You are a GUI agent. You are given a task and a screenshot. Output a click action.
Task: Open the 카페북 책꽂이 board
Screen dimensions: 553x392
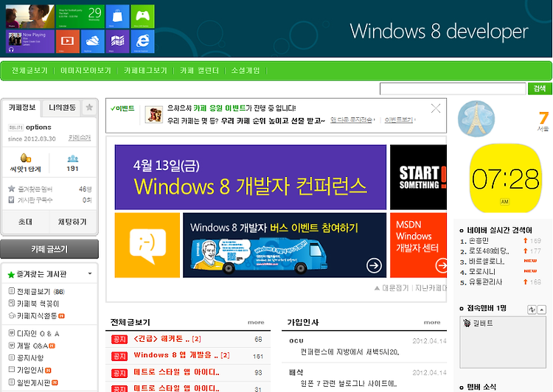[x=38, y=304]
